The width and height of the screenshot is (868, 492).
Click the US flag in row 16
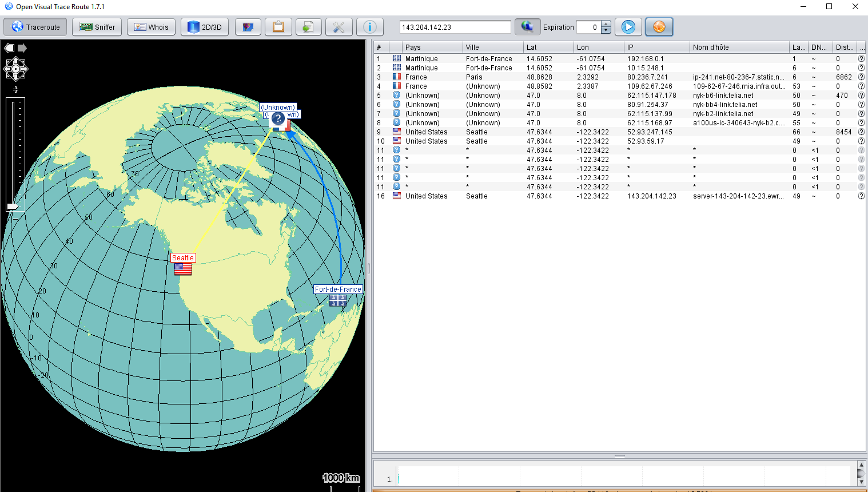tap(396, 196)
